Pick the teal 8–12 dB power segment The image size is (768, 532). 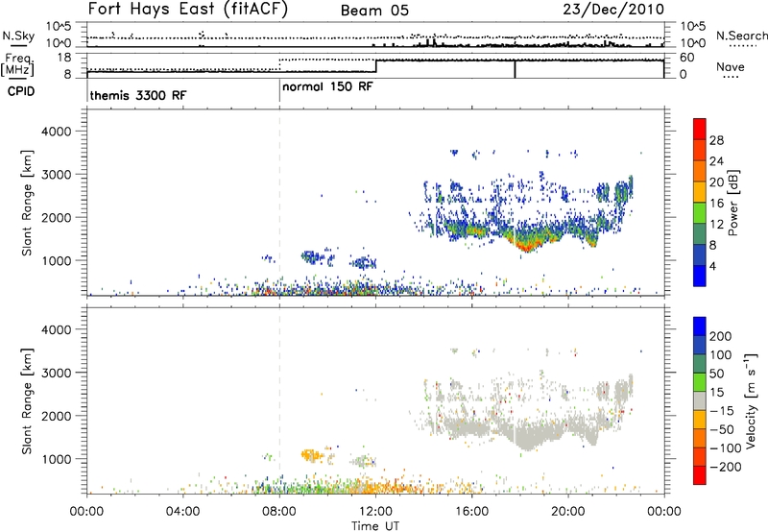[x=700, y=233]
